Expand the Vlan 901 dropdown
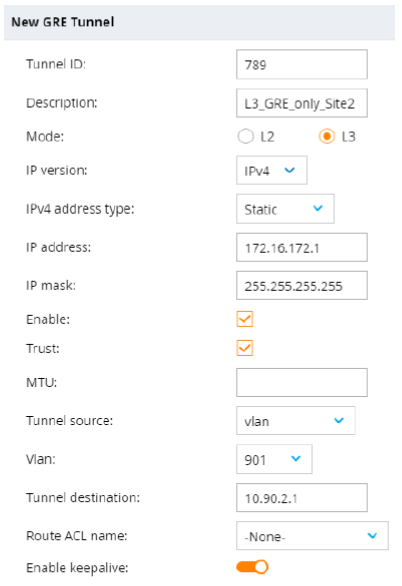This screenshot has height=586, width=402. (274, 459)
